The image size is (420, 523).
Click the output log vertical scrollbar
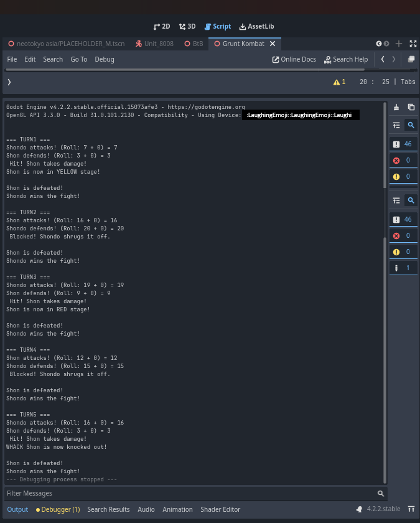pyautogui.click(x=385, y=293)
